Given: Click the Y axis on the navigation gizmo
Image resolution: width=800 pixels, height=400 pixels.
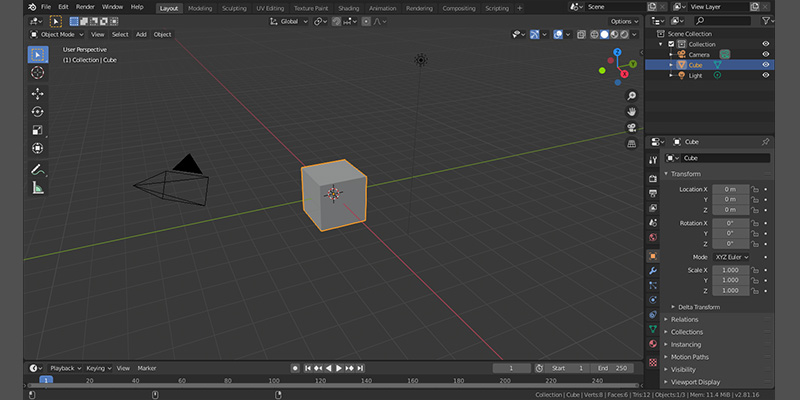Looking at the screenshot, I should (633, 64).
